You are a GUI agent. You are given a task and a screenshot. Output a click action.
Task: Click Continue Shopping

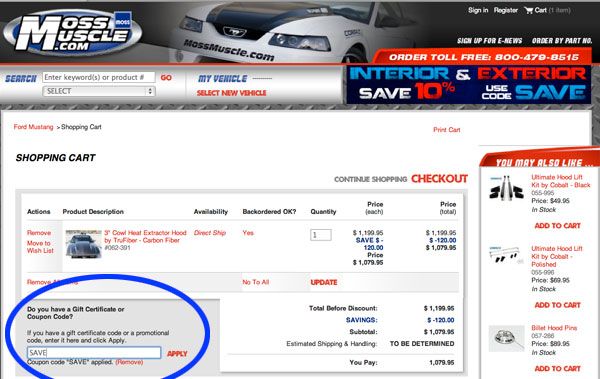tap(370, 179)
